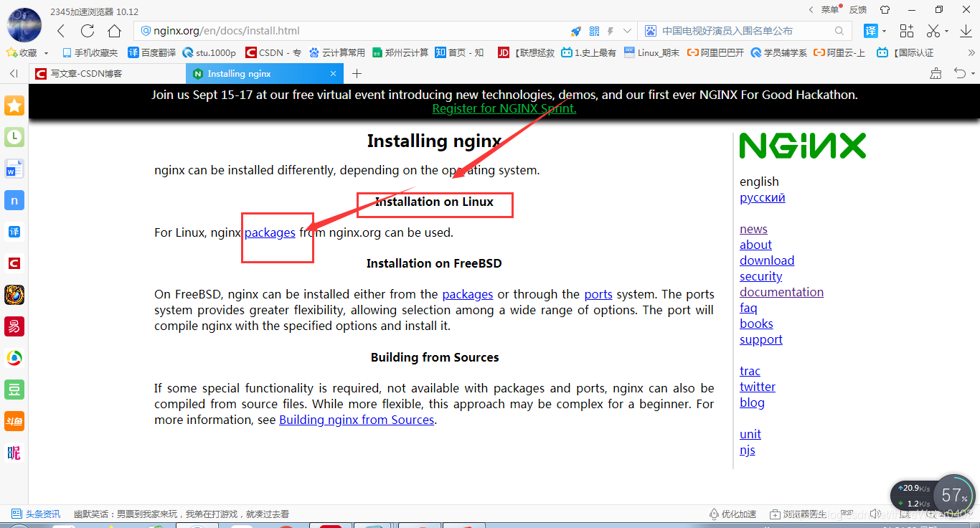Image resolution: width=980 pixels, height=528 pixels.
Task: Click the rocket speed-up icon in address bar
Action: (x=576, y=31)
